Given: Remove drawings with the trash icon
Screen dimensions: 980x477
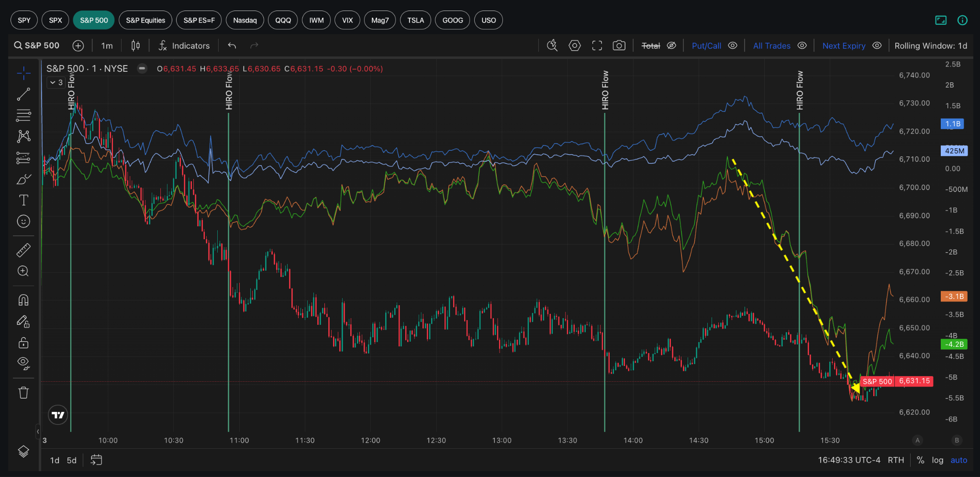Looking at the screenshot, I should 23,393.
